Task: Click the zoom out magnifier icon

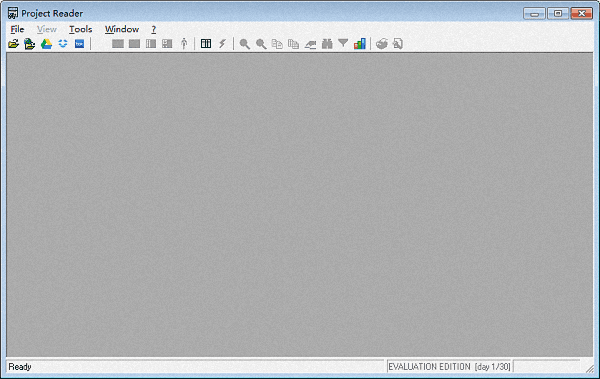Action: click(x=261, y=44)
